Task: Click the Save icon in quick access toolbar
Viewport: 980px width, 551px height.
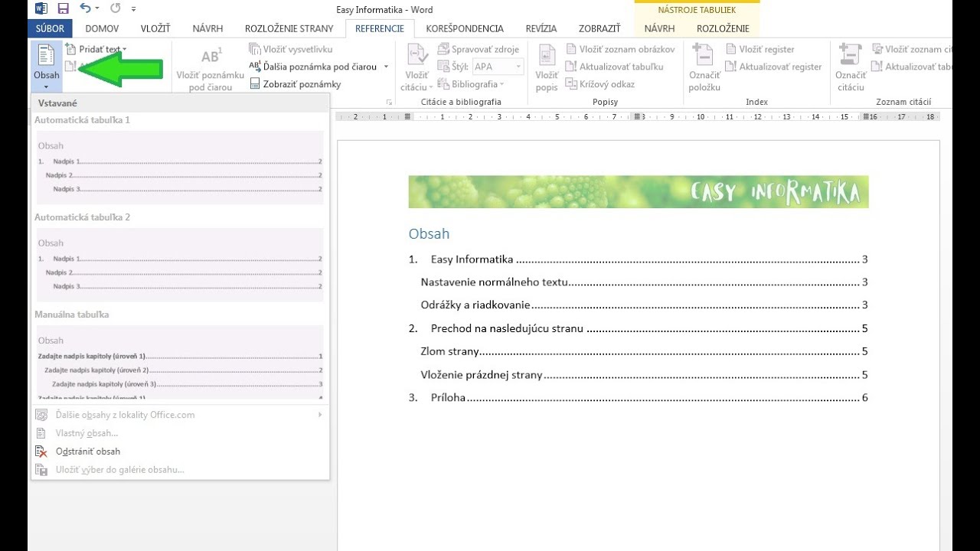Action: (x=63, y=9)
